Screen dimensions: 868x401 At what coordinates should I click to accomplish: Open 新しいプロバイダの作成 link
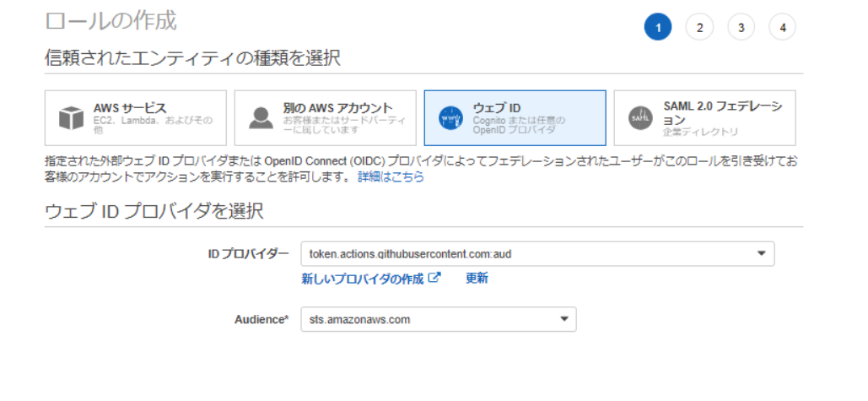(x=363, y=279)
